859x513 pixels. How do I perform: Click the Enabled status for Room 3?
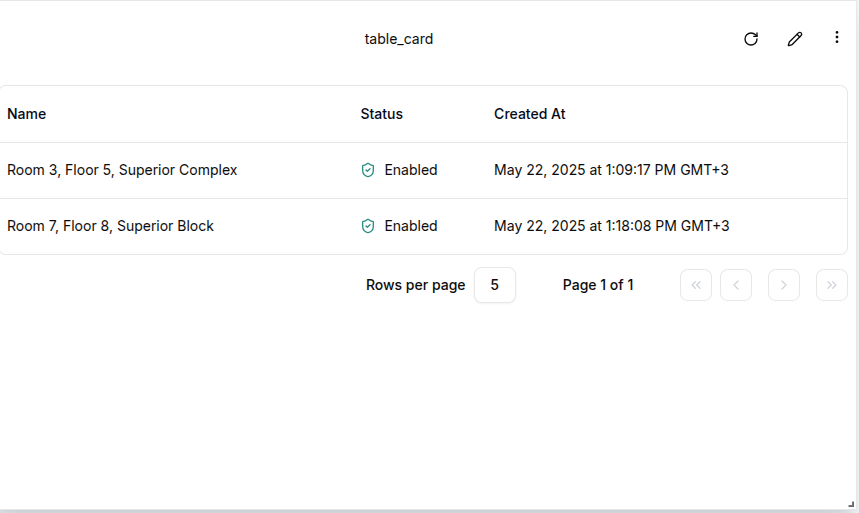tap(411, 170)
